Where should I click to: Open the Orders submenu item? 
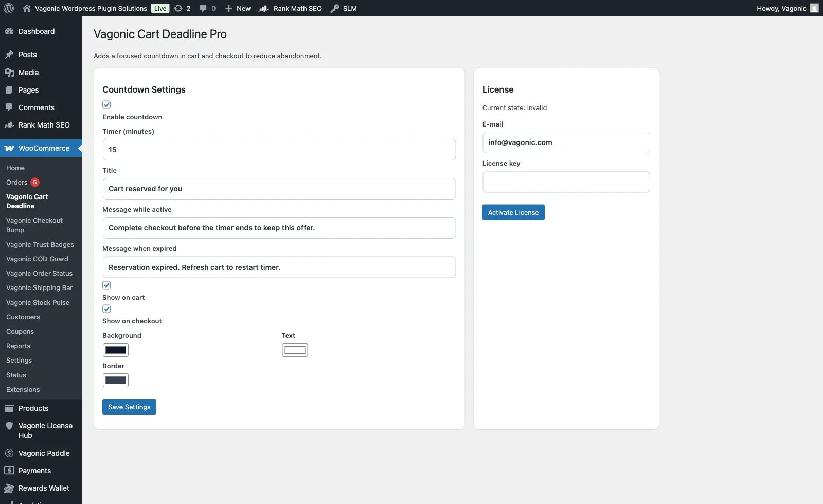point(17,183)
